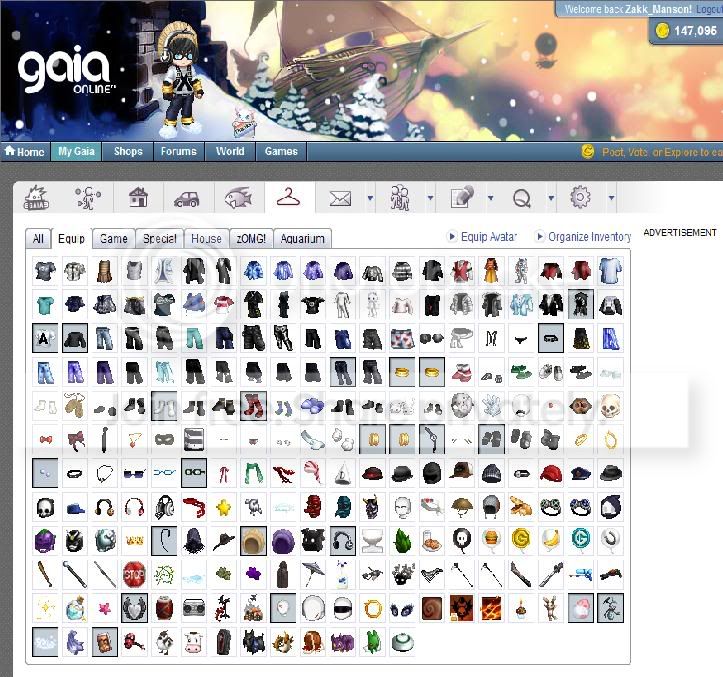Open the house icon in toolbar

click(x=138, y=198)
